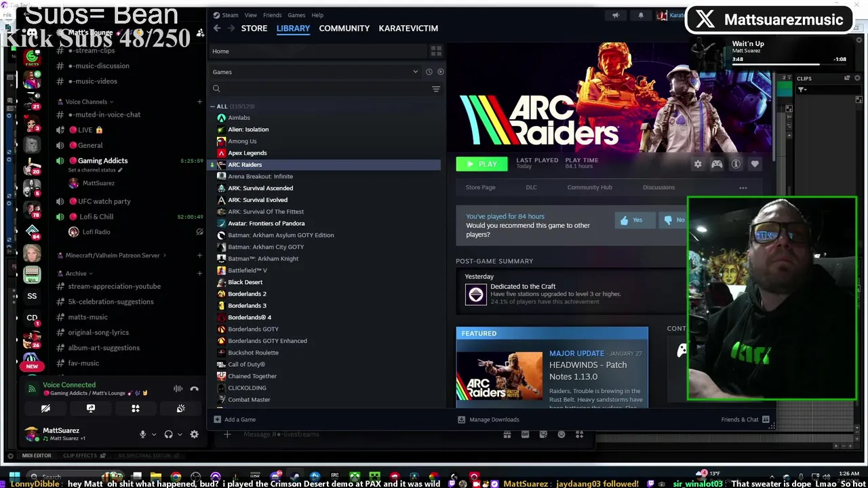
Task: Deafen with the Discord headphones icon
Action: click(168, 434)
